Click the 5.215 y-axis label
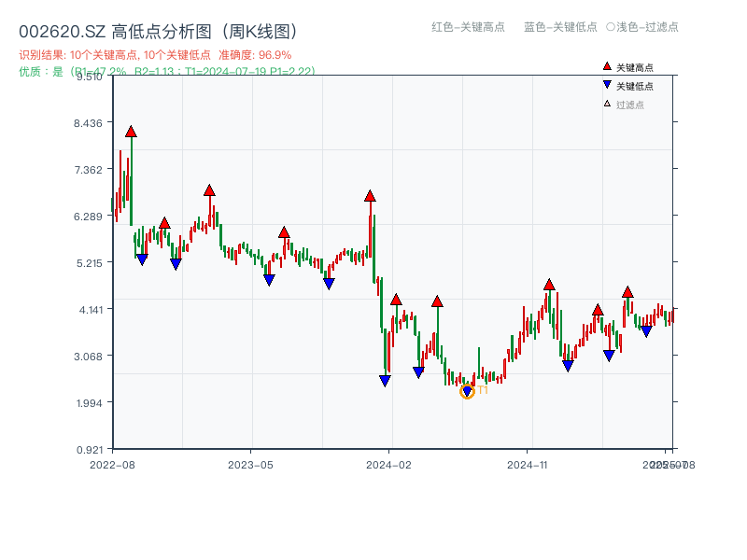 [x=89, y=263]
